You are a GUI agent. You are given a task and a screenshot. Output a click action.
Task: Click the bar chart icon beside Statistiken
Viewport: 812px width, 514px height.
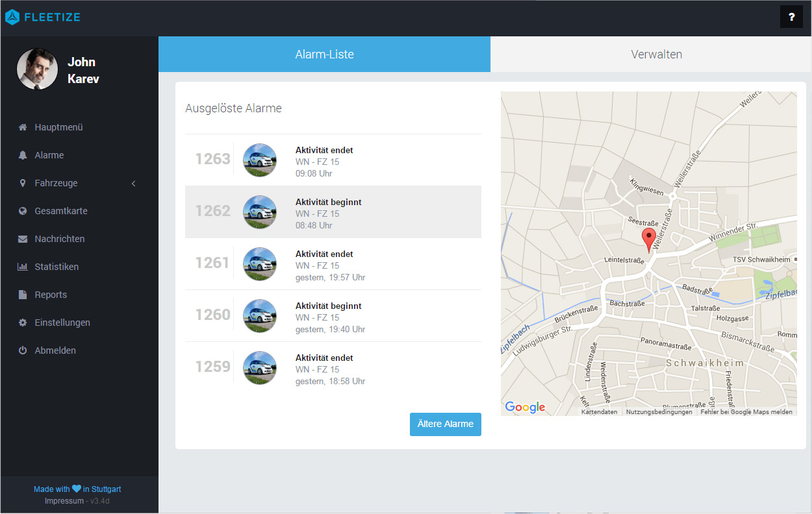23,267
